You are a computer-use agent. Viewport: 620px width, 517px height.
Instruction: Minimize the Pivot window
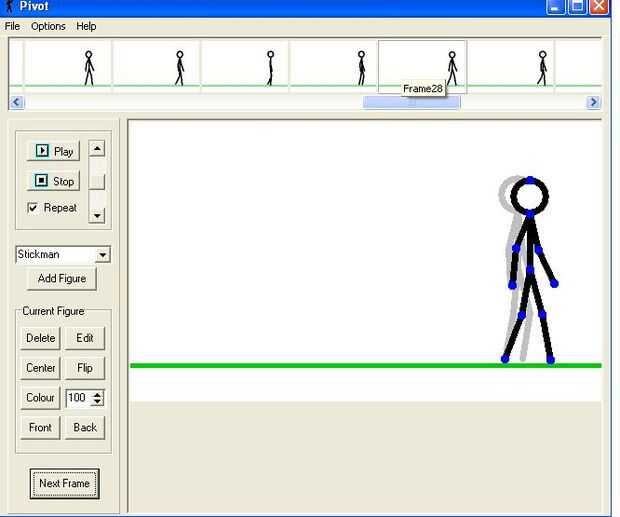(x=556, y=7)
